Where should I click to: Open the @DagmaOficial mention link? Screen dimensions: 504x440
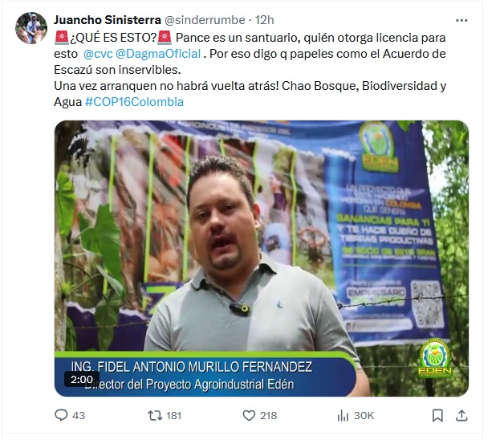click(158, 54)
